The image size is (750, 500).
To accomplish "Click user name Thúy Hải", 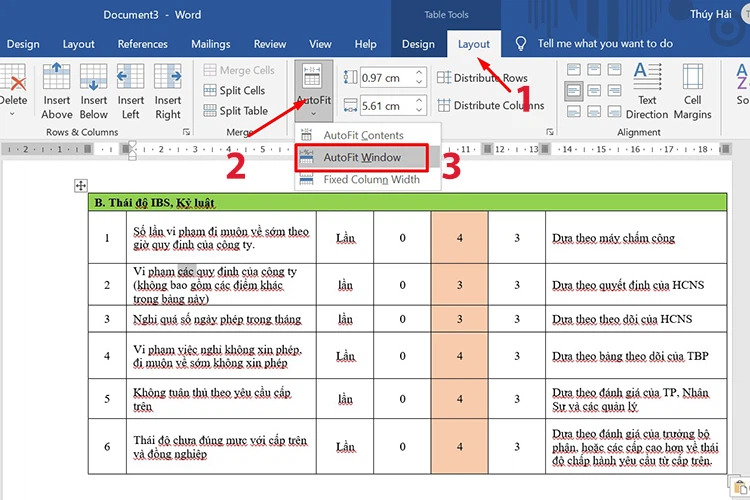I will point(710,14).
